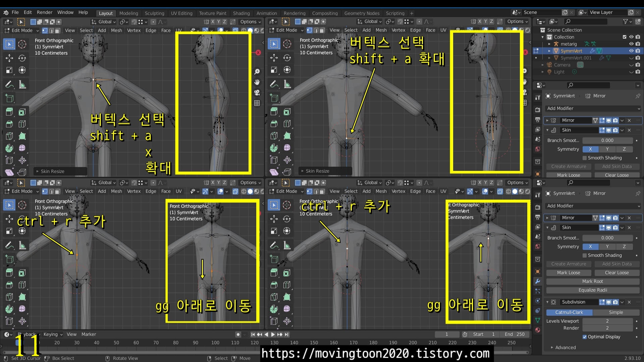
Task: Click the Levels Viewport value field
Action: click(607, 321)
